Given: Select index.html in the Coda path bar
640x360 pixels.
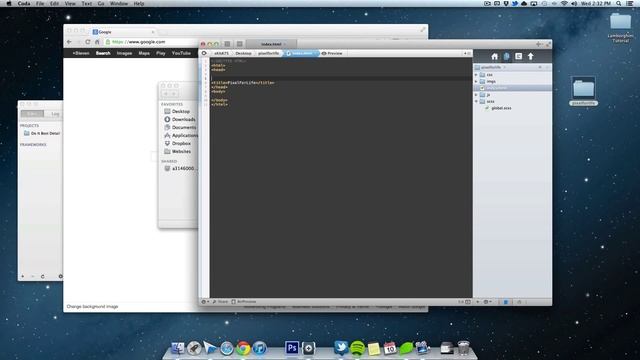Looking at the screenshot, I should 301,53.
